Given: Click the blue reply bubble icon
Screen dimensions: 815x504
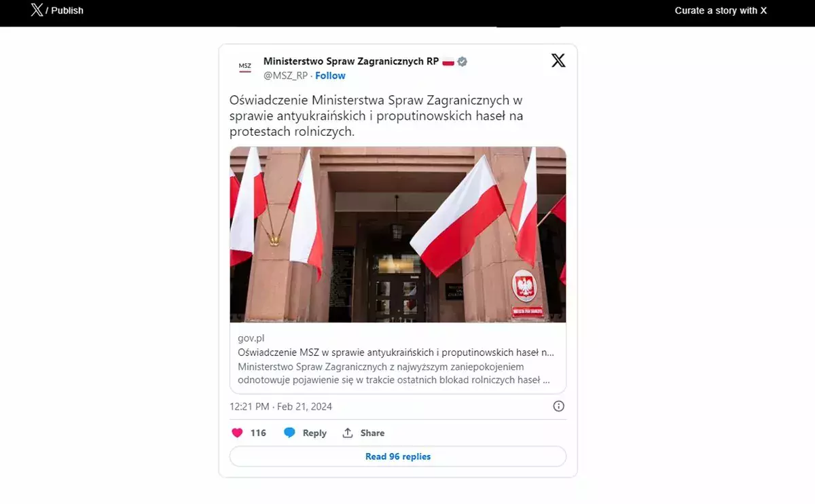Looking at the screenshot, I should point(289,433).
